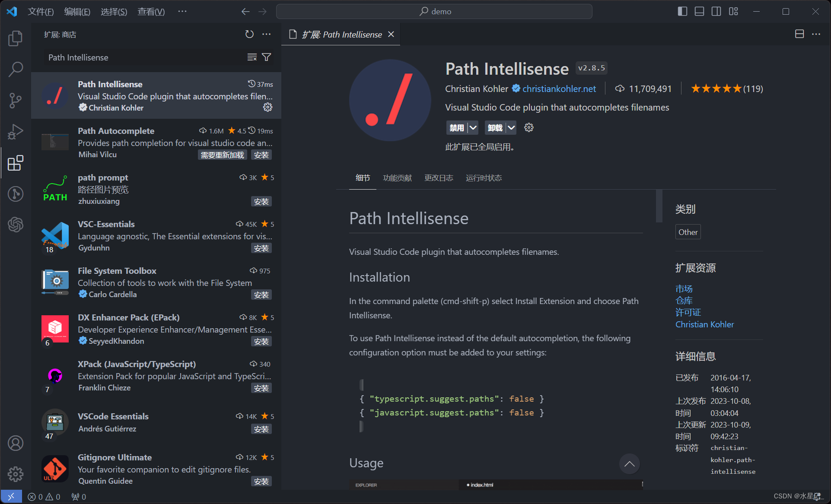This screenshot has height=504, width=831.
Task: Install the VSC-Essentials extension
Action: click(x=261, y=248)
